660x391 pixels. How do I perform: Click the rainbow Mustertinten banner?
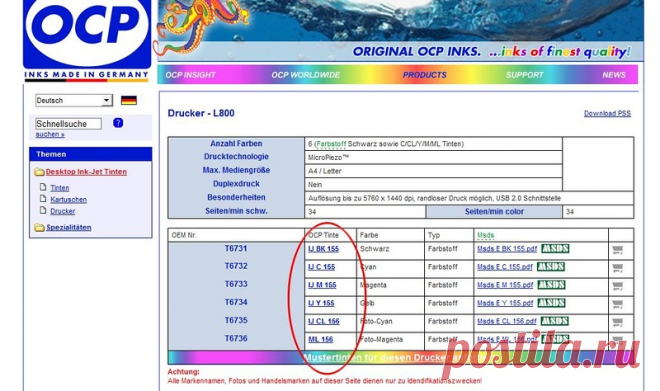pyautogui.click(x=400, y=357)
